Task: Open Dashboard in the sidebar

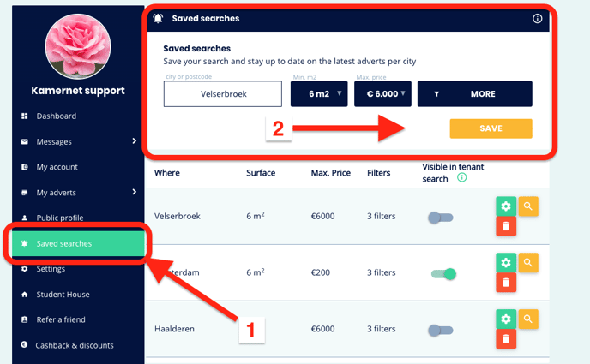Action: 56,116
